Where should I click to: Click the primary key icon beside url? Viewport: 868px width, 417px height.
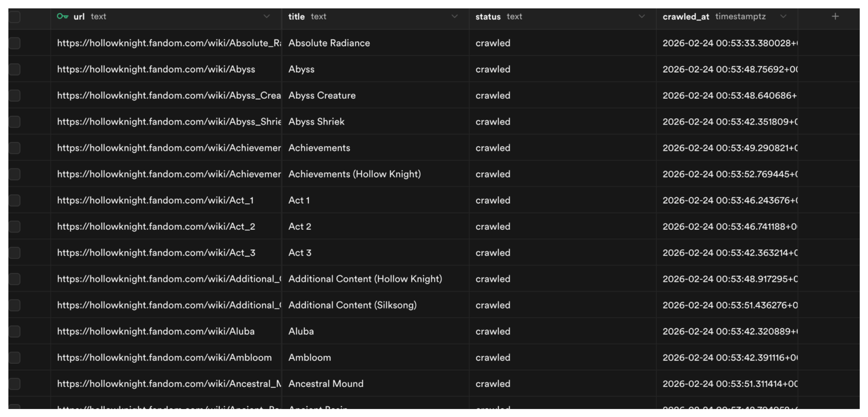(x=62, y=16)
